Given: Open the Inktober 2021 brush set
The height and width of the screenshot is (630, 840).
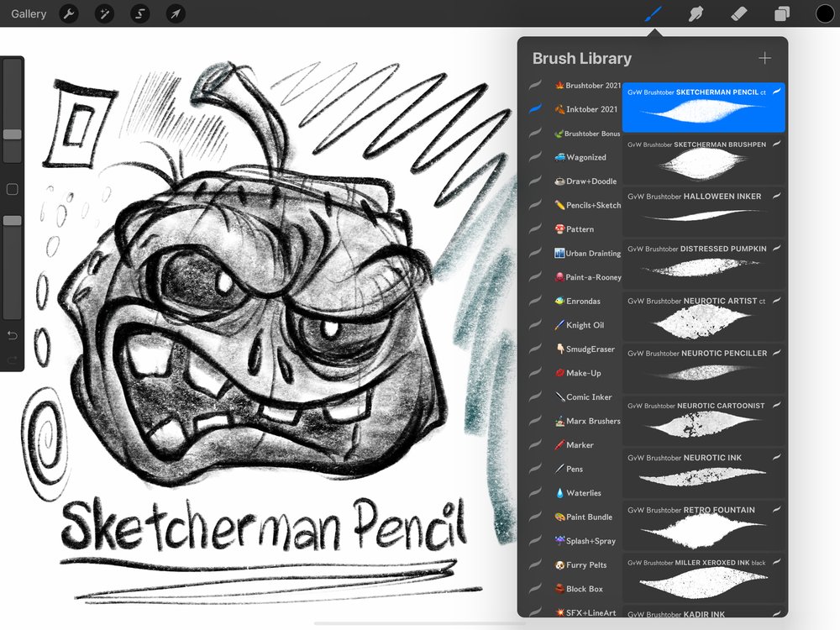Looking at the screenshot, I should pos(584,109).
